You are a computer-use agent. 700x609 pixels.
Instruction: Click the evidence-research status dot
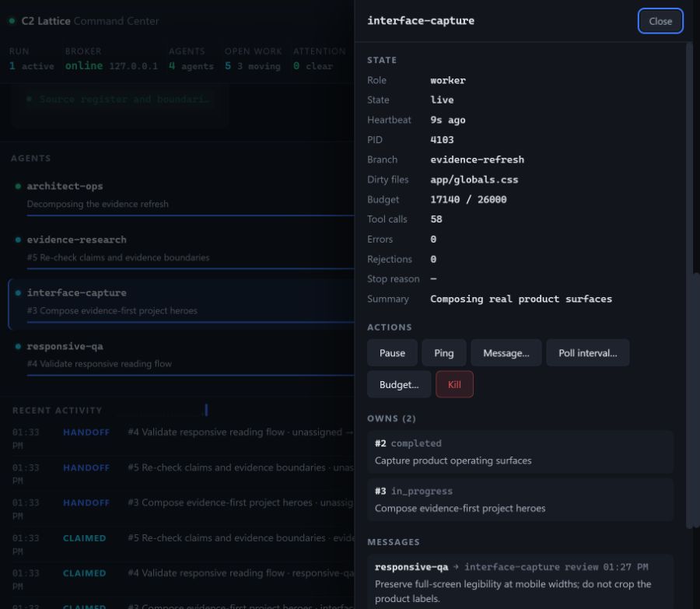pos(18,240)
